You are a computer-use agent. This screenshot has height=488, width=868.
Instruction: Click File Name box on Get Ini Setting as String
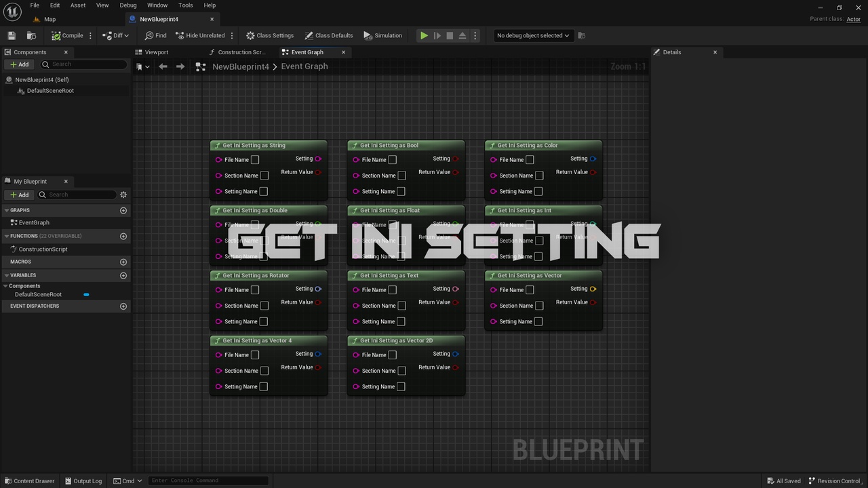[x=255, y=160]
